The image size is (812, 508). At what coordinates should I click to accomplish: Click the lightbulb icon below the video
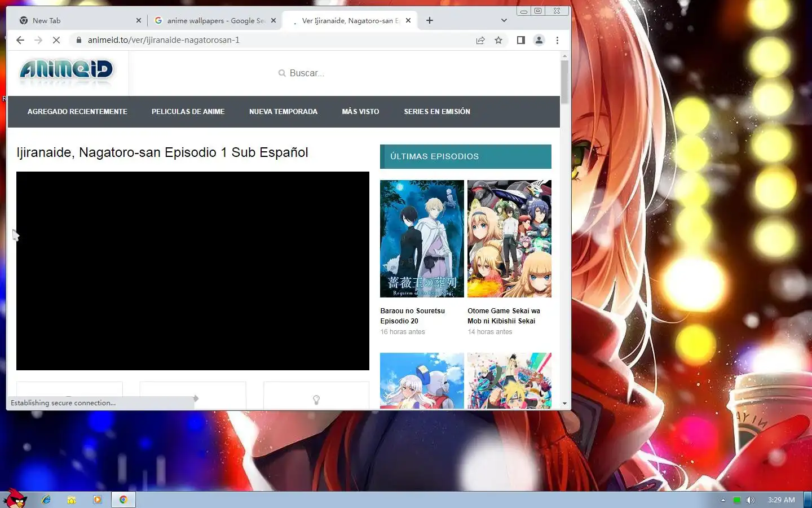316,400
